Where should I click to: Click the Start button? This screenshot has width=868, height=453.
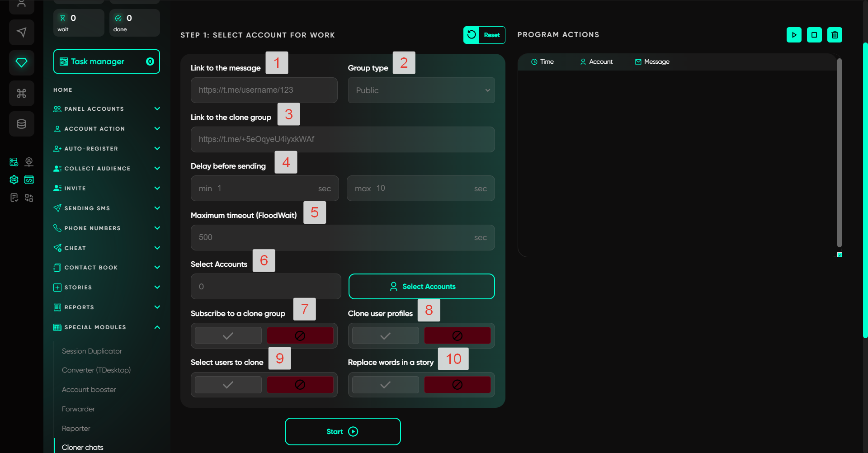pyautogui.click(x=342, y=432)
